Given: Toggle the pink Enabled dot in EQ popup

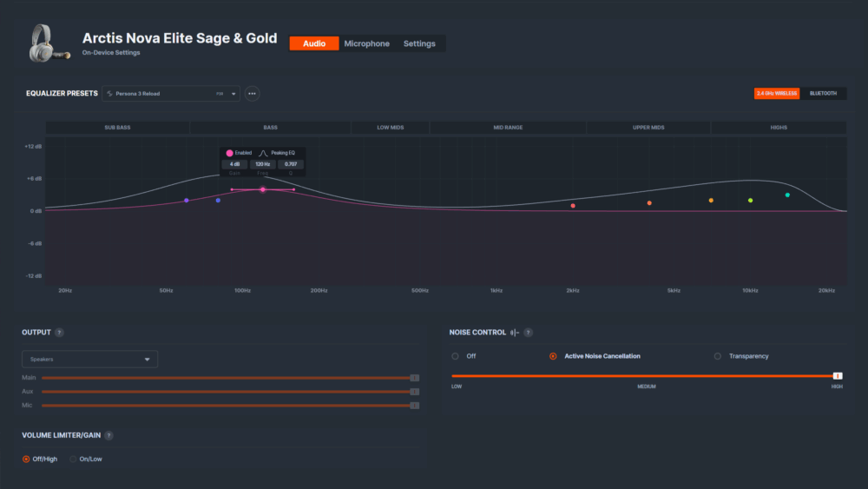Looking at the screenshot, I should (x=229, y=153).
